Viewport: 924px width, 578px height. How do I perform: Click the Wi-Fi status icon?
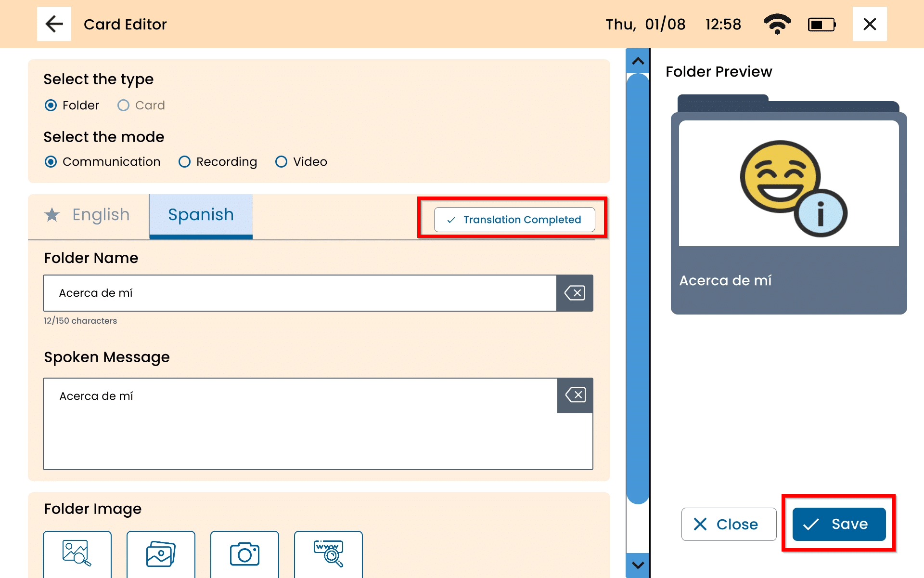coord(777,24)
